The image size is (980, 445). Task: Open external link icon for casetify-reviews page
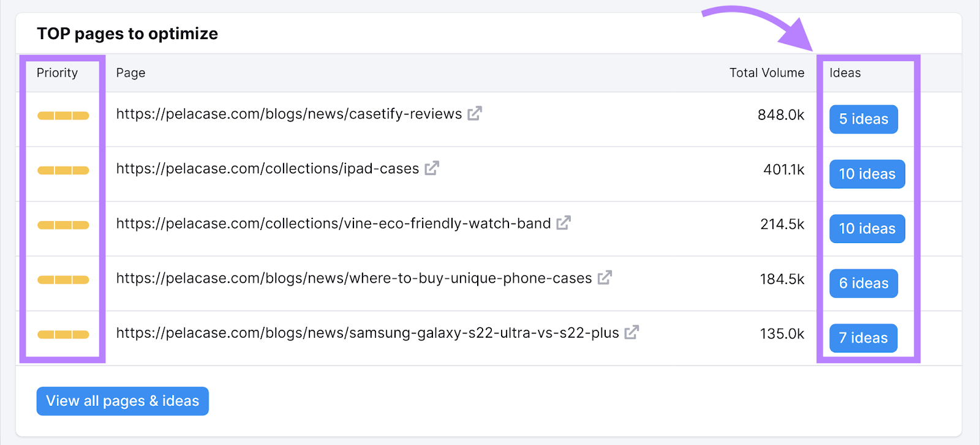(475, 114)
